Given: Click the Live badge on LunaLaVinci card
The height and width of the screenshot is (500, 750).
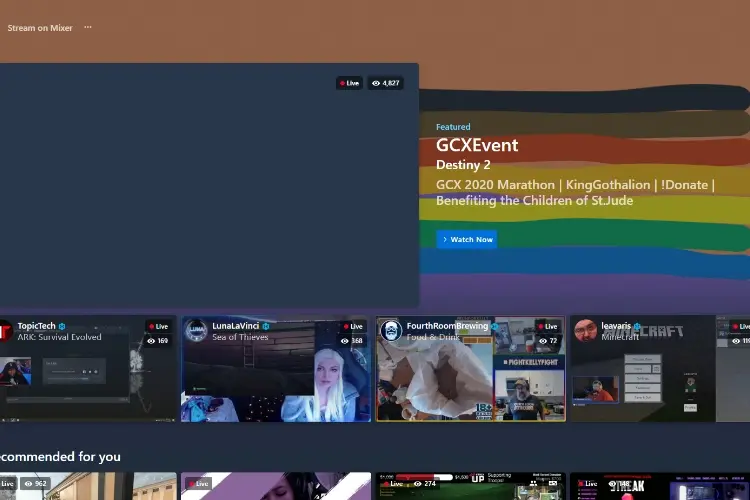Looking at the screenshot, I should pyautogui.click(x=353, y=326).
